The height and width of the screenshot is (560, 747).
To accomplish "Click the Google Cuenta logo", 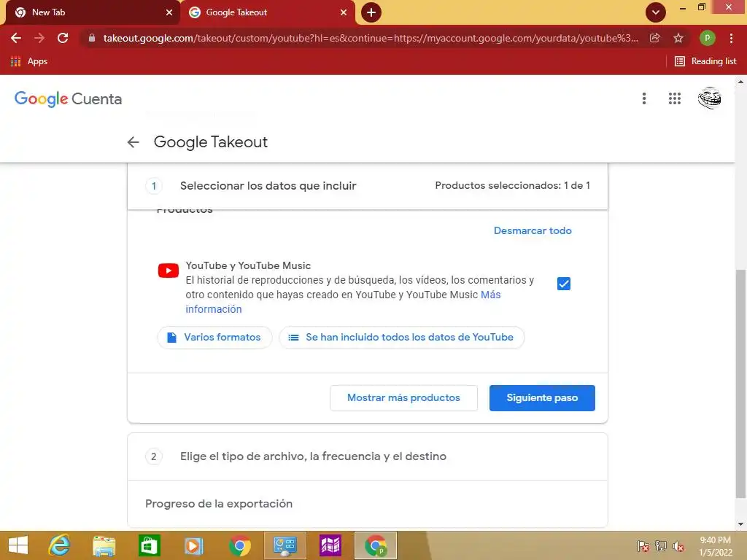I will pos(68,99).
